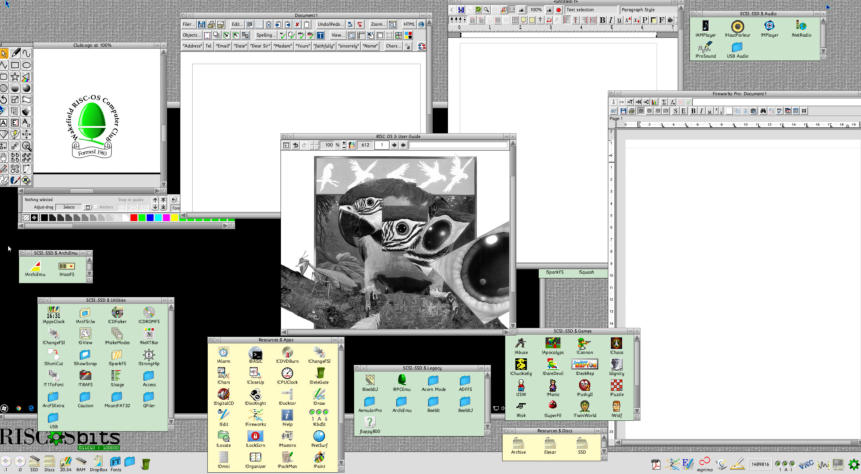This screenshot has width=861, height=474.
Task: Launch !Cannon in the Games window
Action: 585,345
